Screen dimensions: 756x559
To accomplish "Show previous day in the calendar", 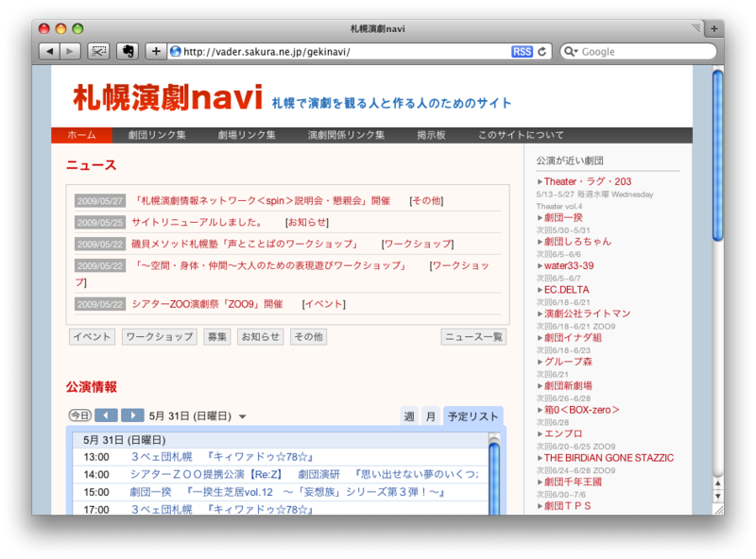I will (106, 415).
